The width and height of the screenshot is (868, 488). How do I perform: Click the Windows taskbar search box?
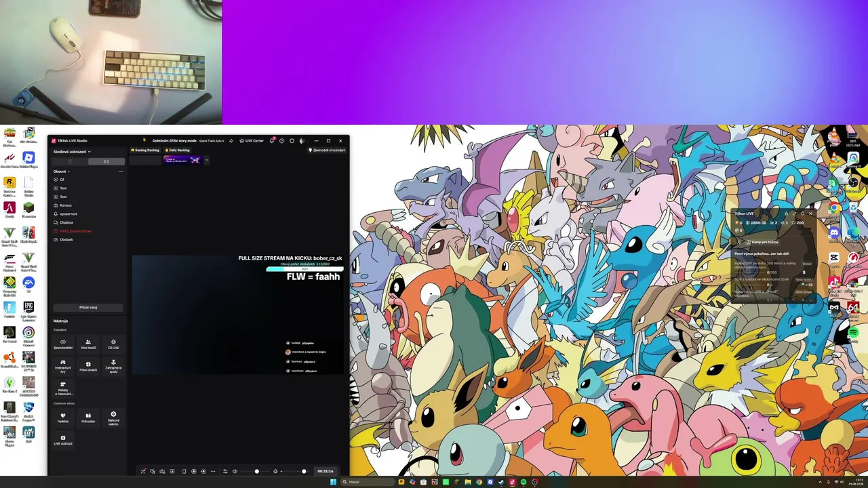[x=368, y=482]
